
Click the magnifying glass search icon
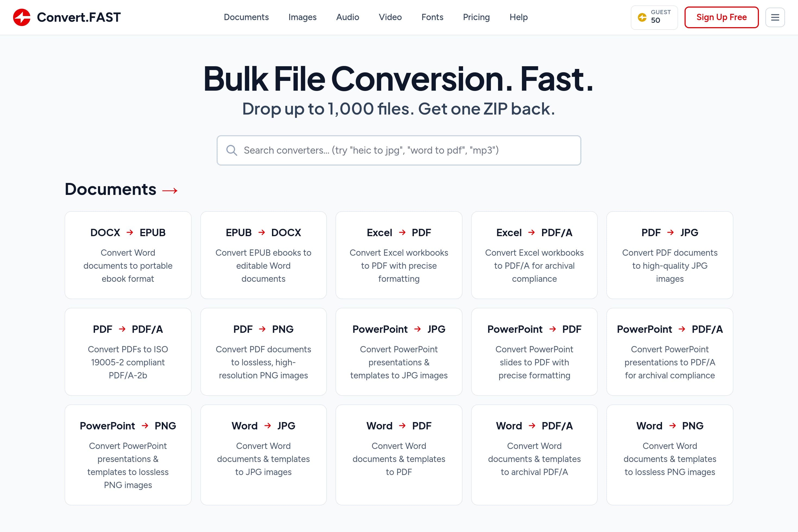point(232,150)
